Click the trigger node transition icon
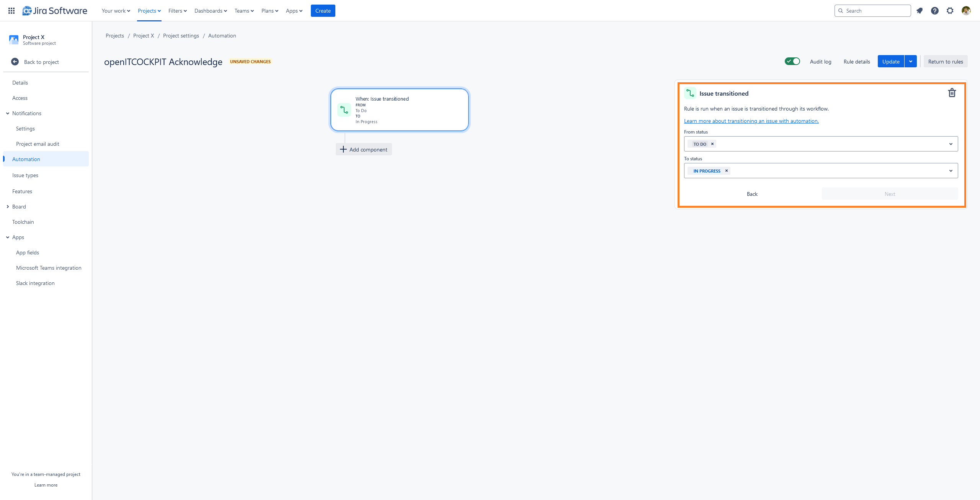 pyautogui.click(x=344, y=110)
